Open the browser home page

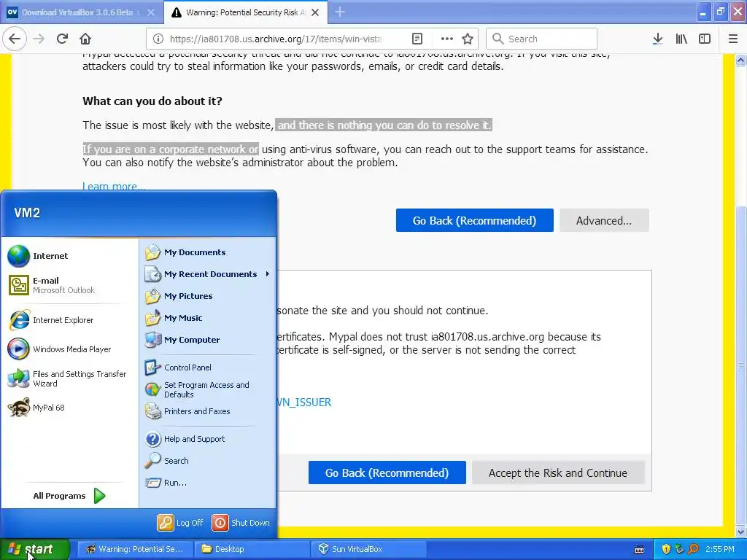click(x=85, y=39)
